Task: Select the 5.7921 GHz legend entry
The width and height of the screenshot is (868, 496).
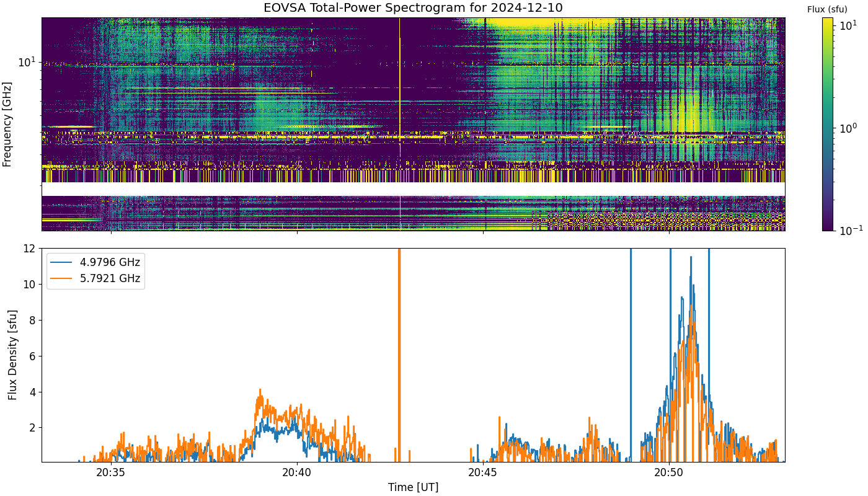Action: 111,279
